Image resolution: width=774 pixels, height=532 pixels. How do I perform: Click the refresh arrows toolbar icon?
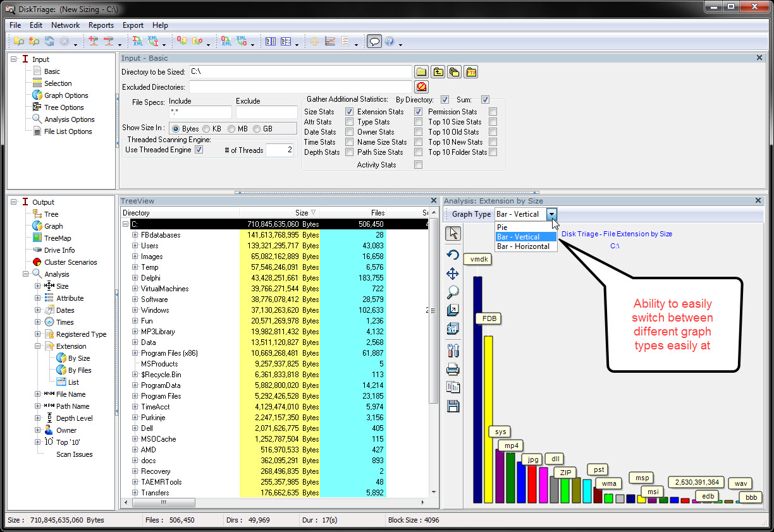(49, 42)
